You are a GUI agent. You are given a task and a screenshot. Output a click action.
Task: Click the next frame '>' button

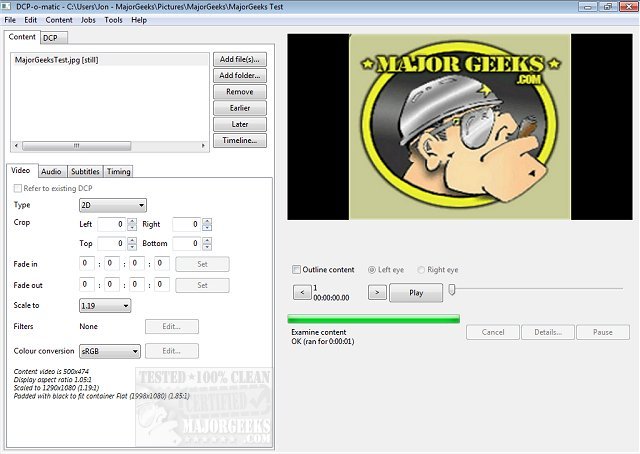[376, 292]
